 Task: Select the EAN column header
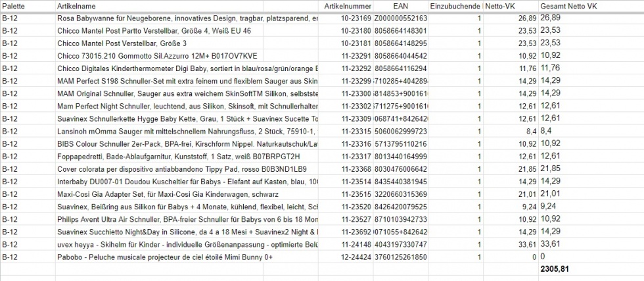pyautogui.click(x=400, y=6)
